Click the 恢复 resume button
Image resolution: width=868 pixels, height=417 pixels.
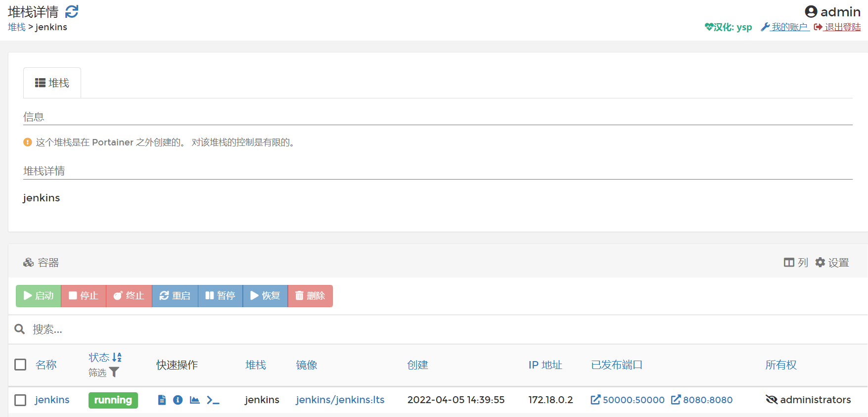pyautogui.click(x=265, y=296)
